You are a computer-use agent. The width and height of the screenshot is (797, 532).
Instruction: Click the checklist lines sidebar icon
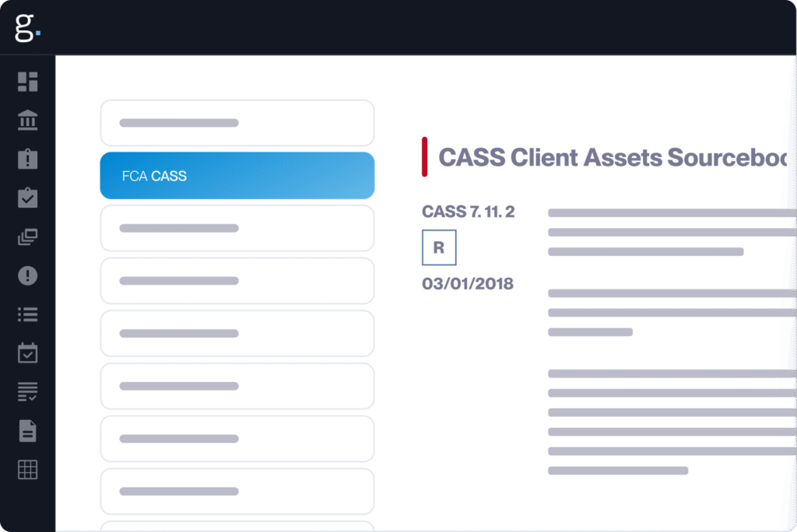(x=28, y=392)
